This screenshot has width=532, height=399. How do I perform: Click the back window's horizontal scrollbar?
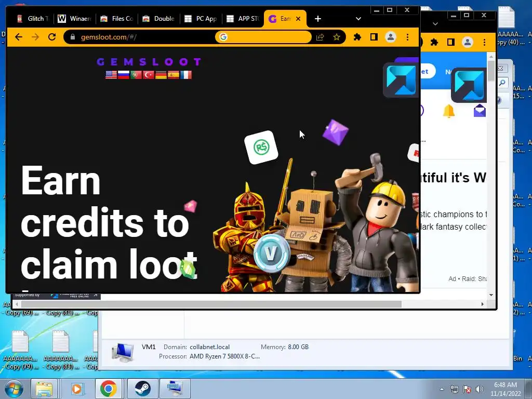[x=211, y=304]
